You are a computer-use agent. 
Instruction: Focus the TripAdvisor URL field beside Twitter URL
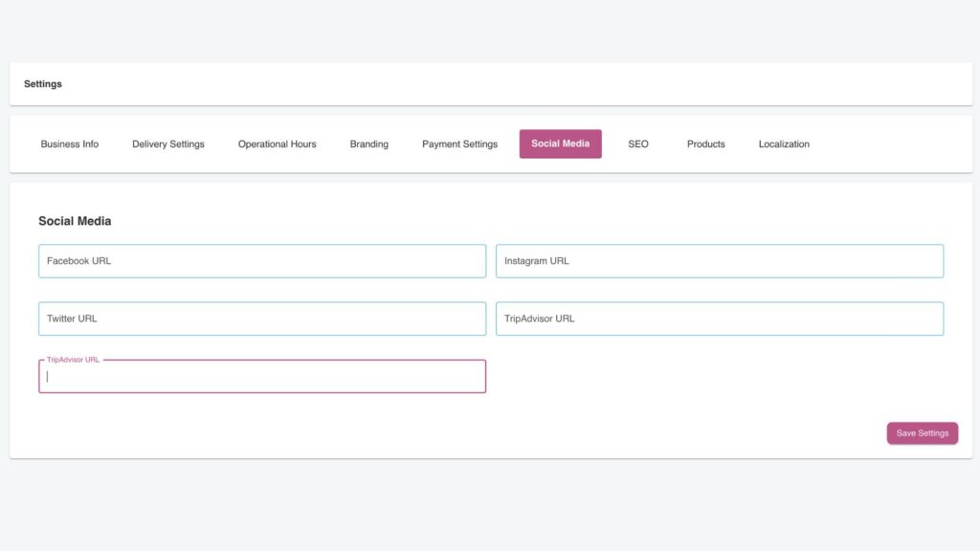(719, 319)
